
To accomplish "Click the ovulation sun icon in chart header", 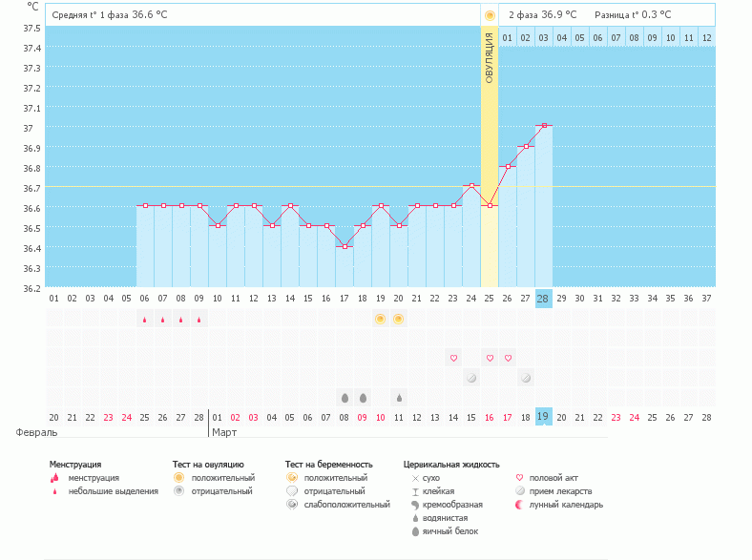I will pyautogui.click(x=490, y=15).
